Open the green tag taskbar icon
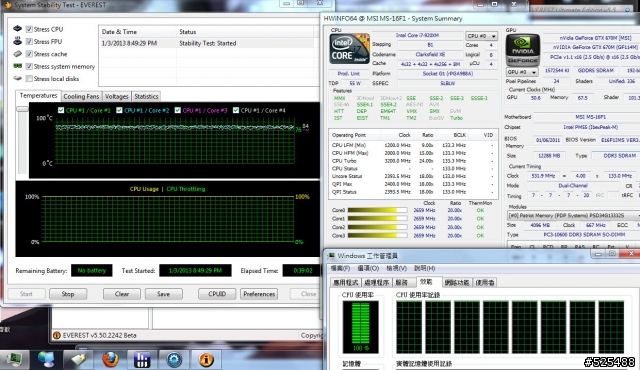The width and height of the screenshot is (640, 370). [78, 359]
